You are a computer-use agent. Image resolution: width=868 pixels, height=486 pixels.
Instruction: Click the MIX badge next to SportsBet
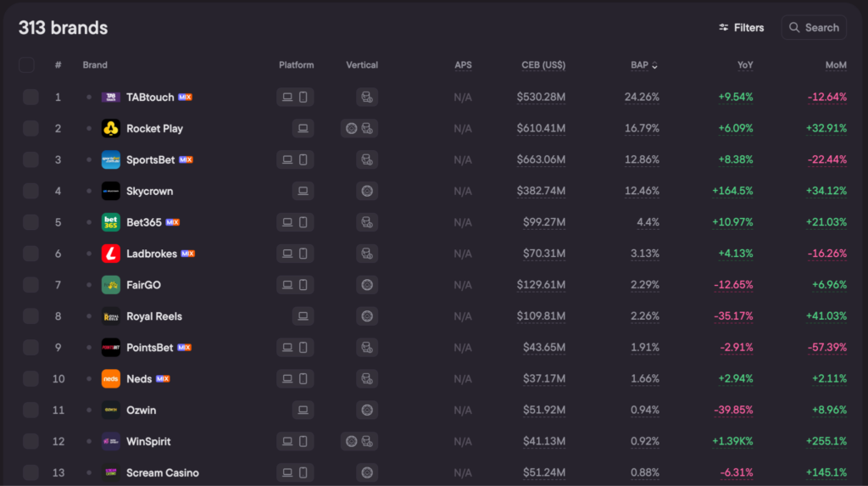coord(186,160)
